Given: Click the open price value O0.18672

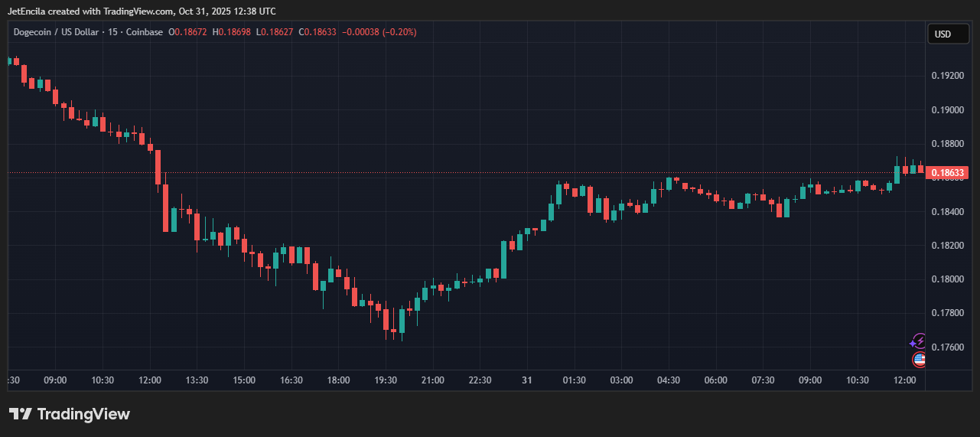Looking at the screenshot, I should (188, 32).
